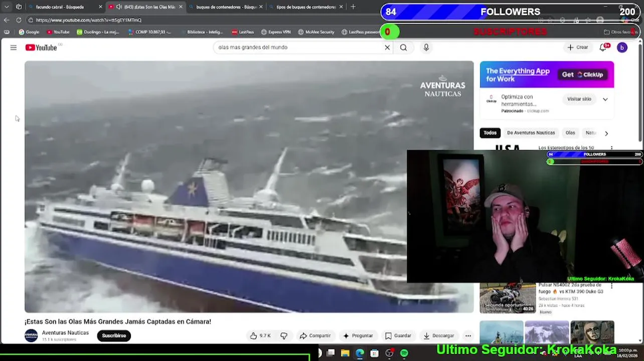
Task: Open Pulsar NS400Z video thumbnail
Action: click(x=508, y=298)
